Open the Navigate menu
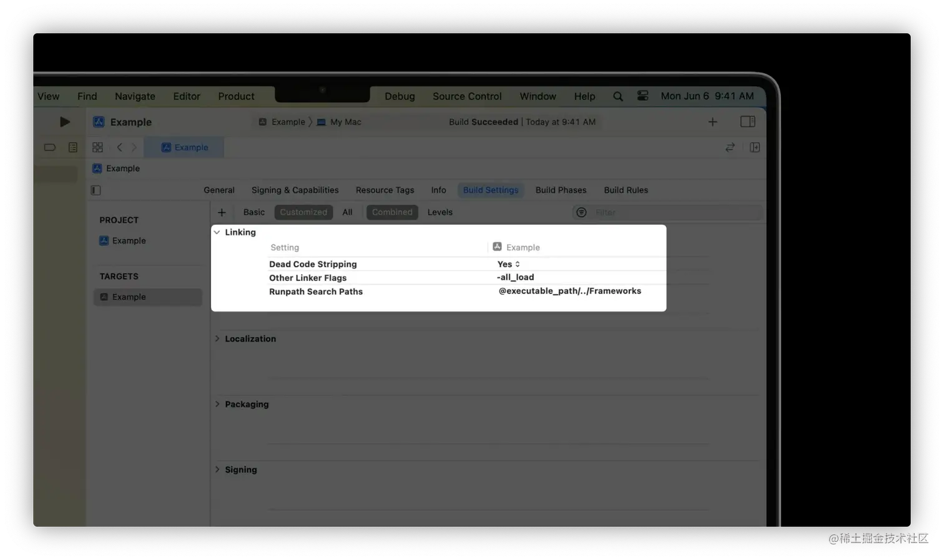The height and width of the screenshot is (560, 944). [x=135, y=96]
